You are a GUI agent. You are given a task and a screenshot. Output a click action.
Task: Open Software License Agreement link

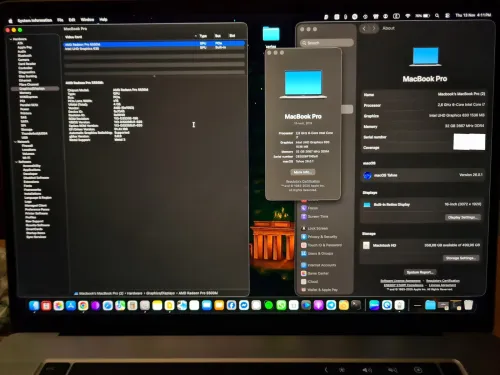click(x=400, y=281)
